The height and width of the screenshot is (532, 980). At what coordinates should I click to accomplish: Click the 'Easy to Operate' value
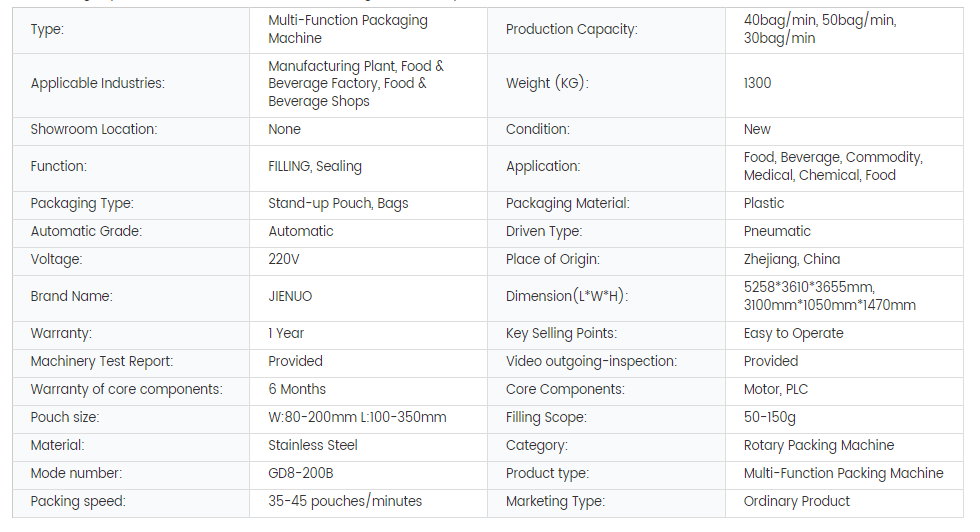point(793,333)
